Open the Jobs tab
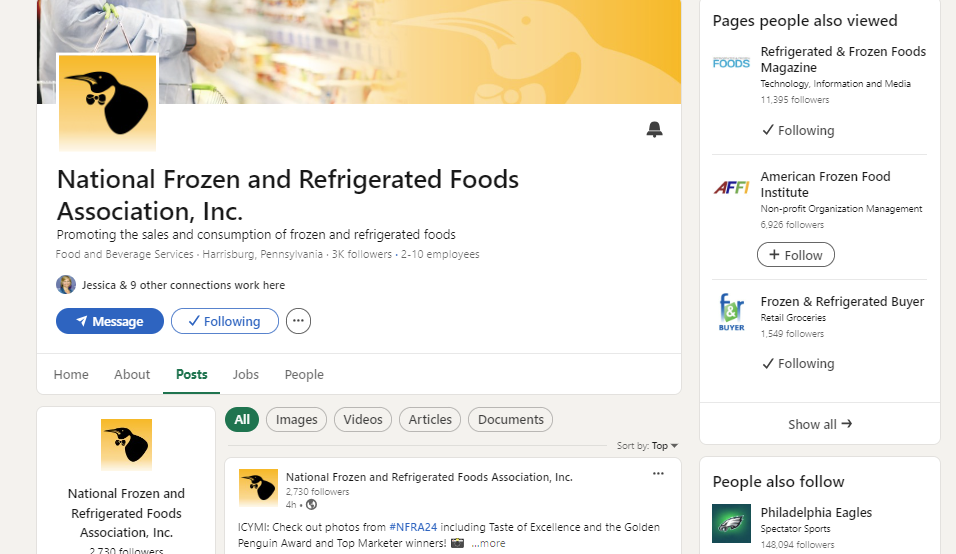The height and width of the screenshot is (554, 956). 245,374
